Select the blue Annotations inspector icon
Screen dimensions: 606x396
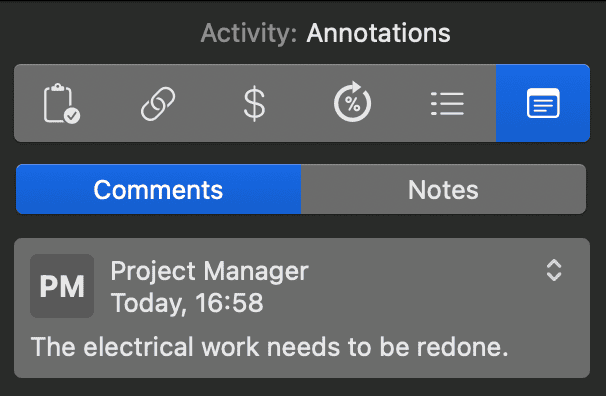pos(543,103)
